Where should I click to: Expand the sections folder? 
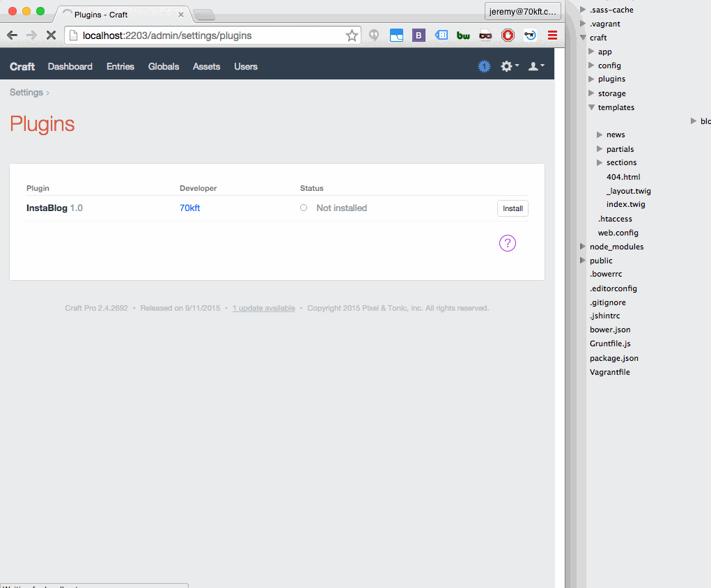click(600, 162)
